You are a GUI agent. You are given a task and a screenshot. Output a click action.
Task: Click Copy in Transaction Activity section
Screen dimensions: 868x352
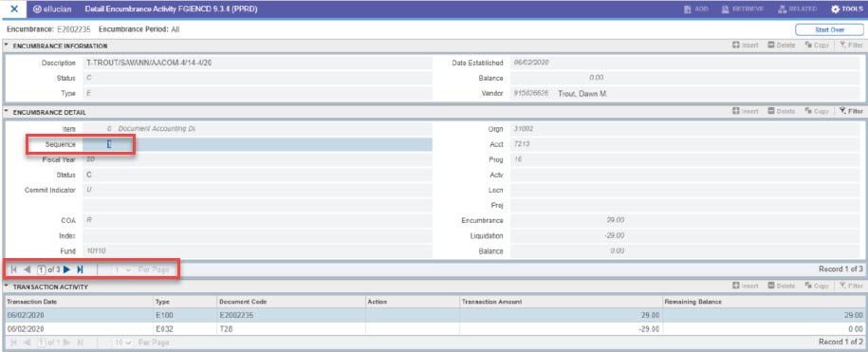coord(817,287)
